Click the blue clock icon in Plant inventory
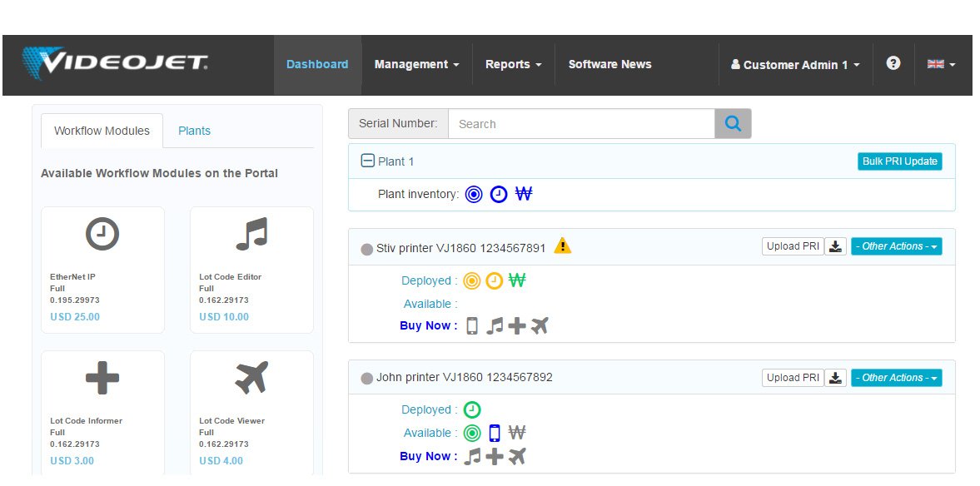This screenshot has width=980, height=486. [x=498, y=195]
